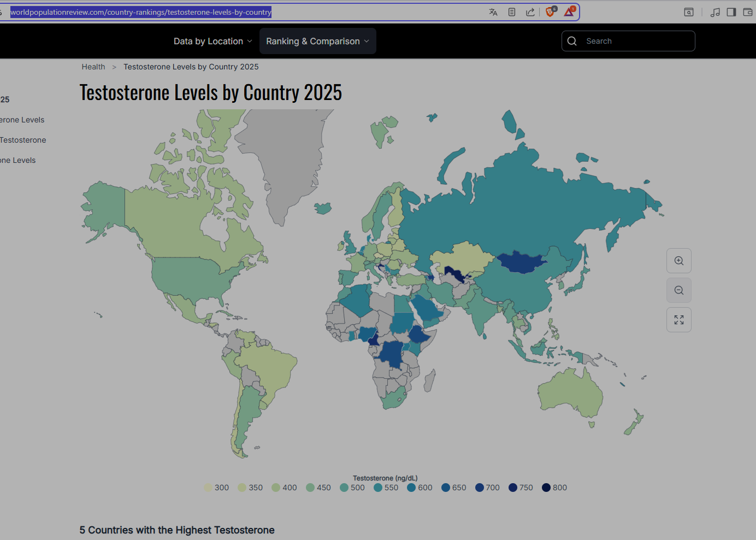Click the 300 legend swatch
Viewport: 756px width, 540px height.
click(208, 488)
